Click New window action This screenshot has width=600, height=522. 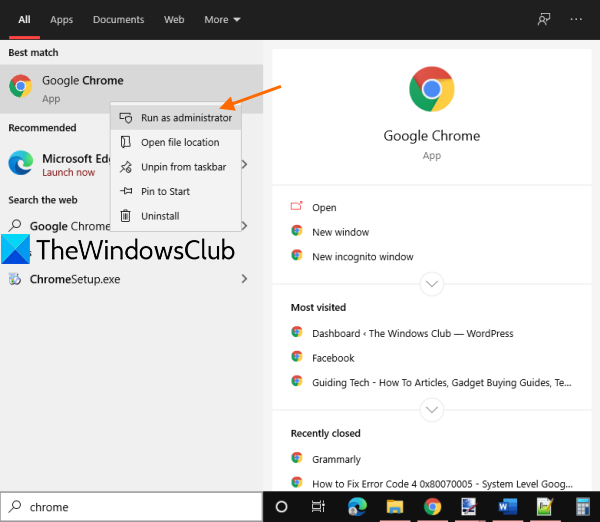click(341, 232)
